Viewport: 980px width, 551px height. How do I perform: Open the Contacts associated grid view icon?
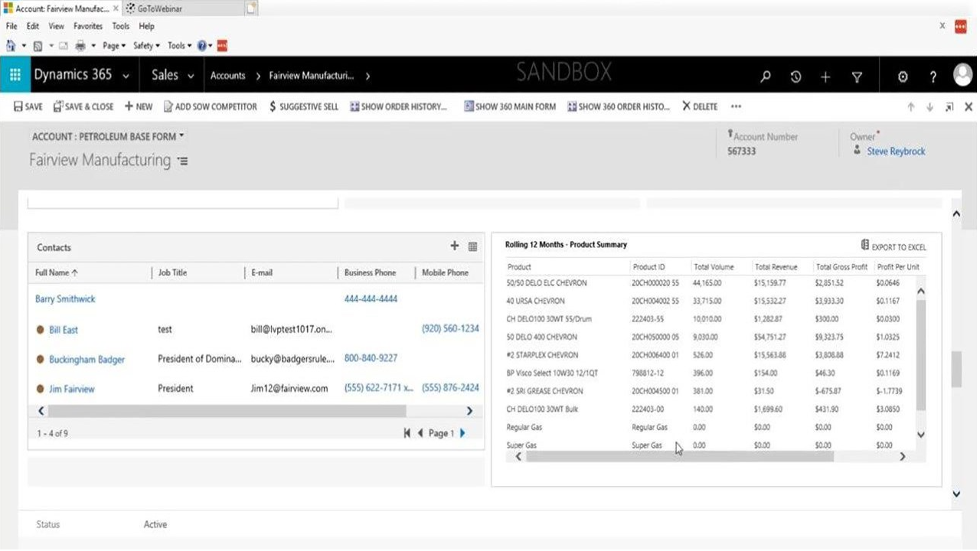click(x=472, y=246)
